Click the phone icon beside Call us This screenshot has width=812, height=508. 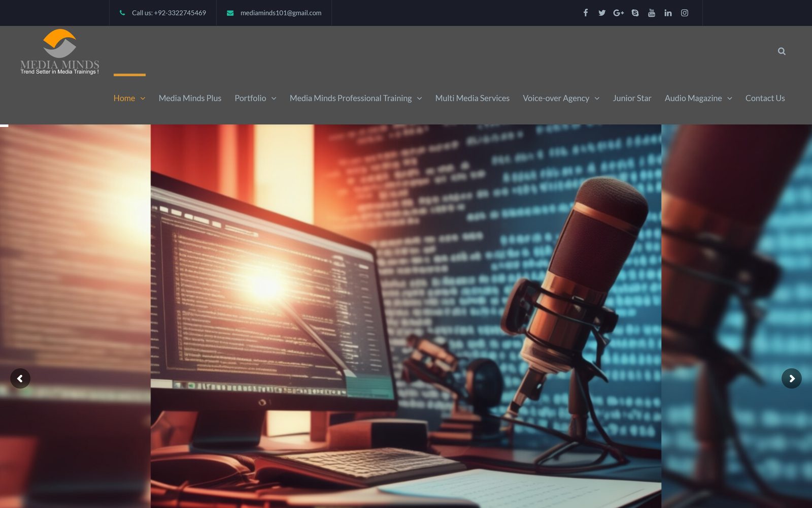point(122,13)
